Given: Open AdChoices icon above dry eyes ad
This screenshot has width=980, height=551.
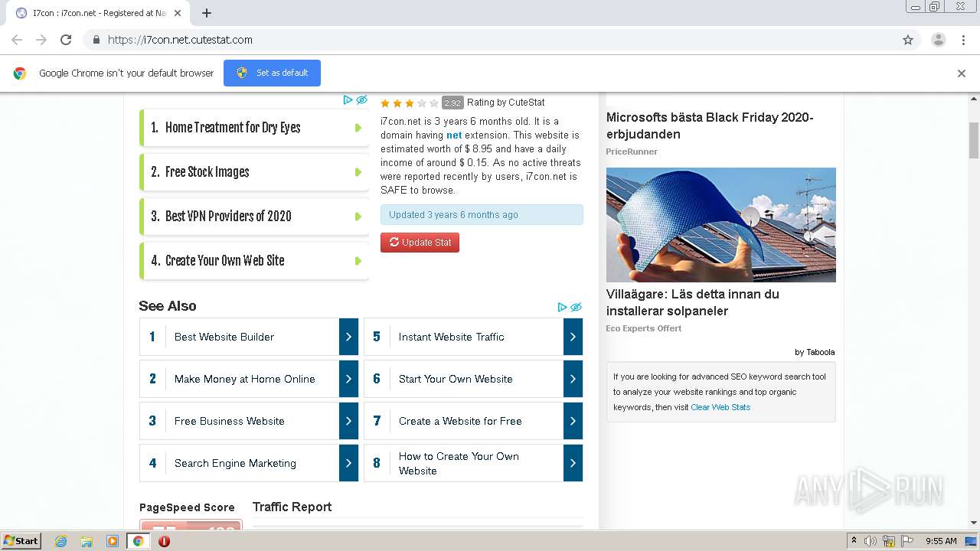Looking at the screenshot, I should [348, 99].
